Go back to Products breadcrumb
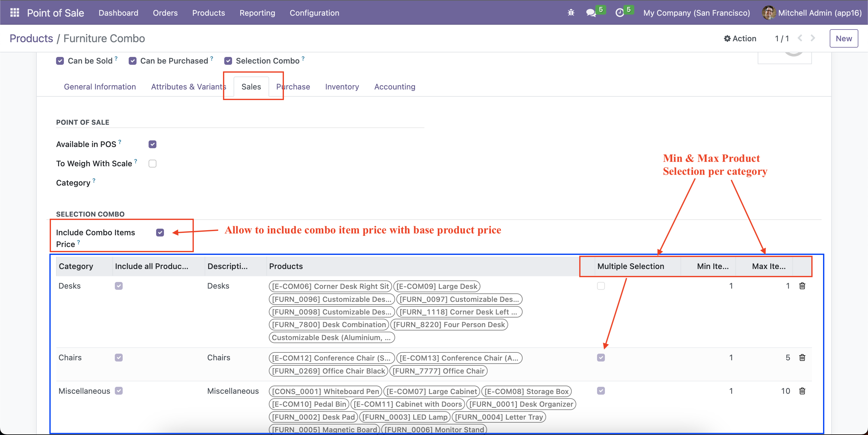Image resolution: width=868 pixels, height=435 pixels. (x=31, y=38)
